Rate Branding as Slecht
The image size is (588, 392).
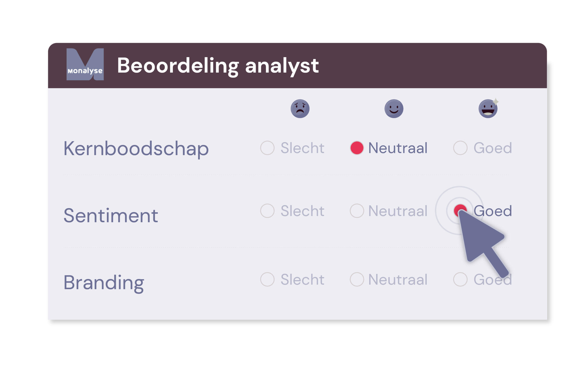267,279
